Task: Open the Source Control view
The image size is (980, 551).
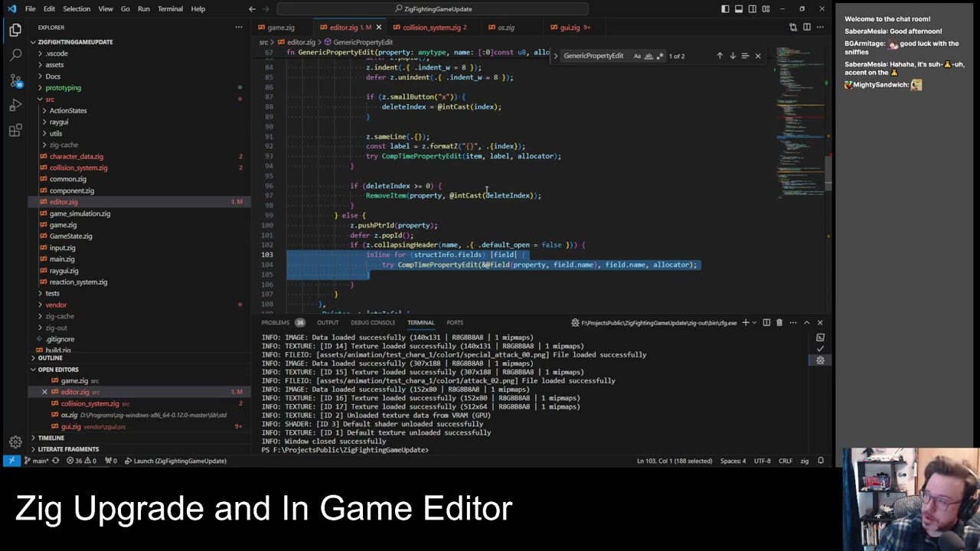Action: [x=15, y=80]
